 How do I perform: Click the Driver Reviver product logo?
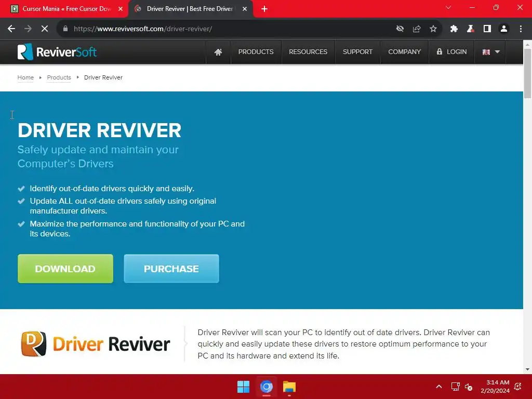click(x=96, y=344)
